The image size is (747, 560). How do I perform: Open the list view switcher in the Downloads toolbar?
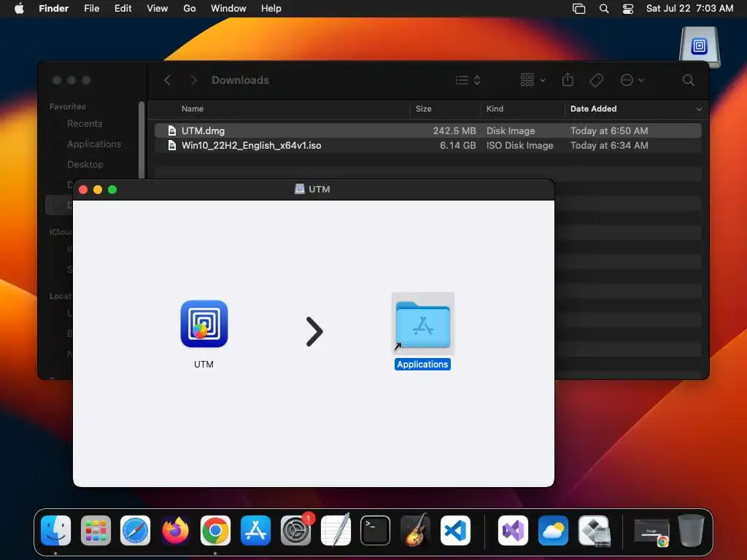pyautogui.click(x=468, y=80)
